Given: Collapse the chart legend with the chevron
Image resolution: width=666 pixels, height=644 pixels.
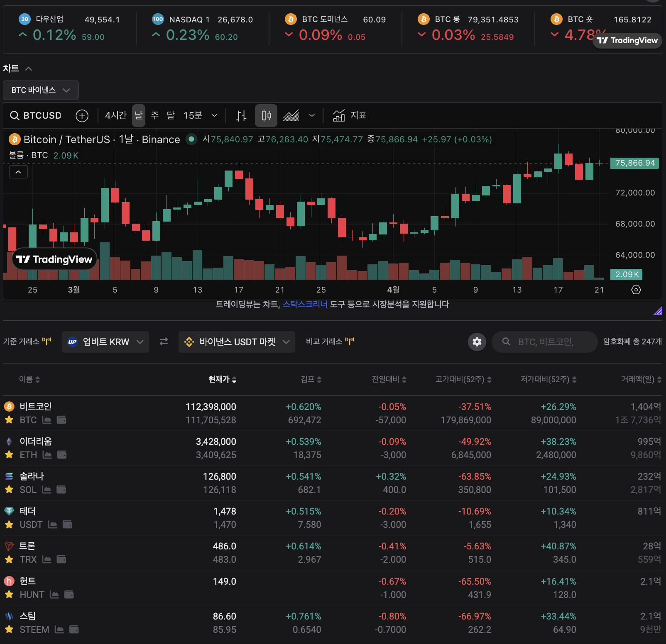Looking at the screenshot, I should click(x=18, y=172).
